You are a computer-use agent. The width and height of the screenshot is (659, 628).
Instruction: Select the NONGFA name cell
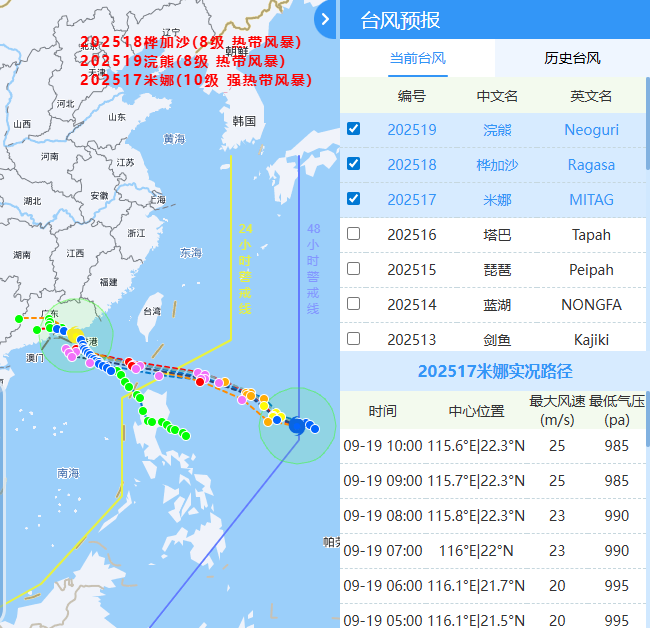[x=591, y=305]
